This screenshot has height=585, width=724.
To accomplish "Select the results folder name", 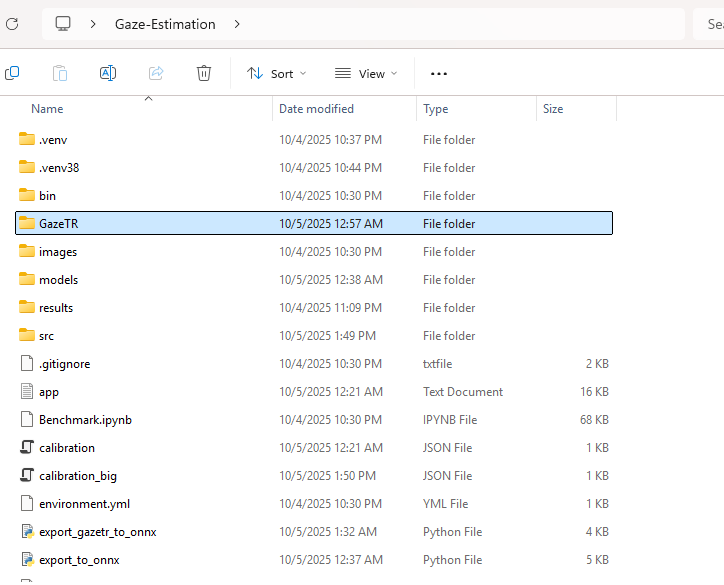I will (x=56, y=308).
